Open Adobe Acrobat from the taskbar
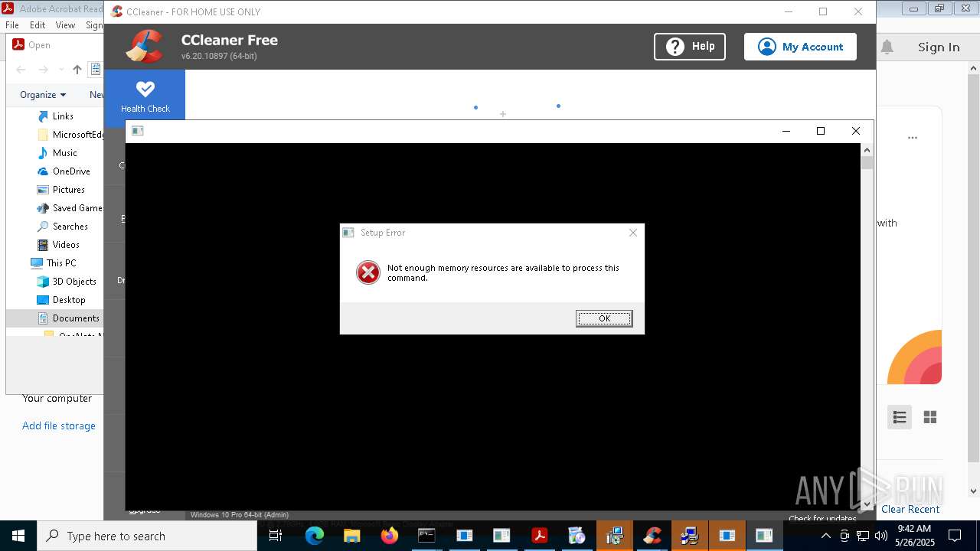980x551 pixels. point(539,536)
